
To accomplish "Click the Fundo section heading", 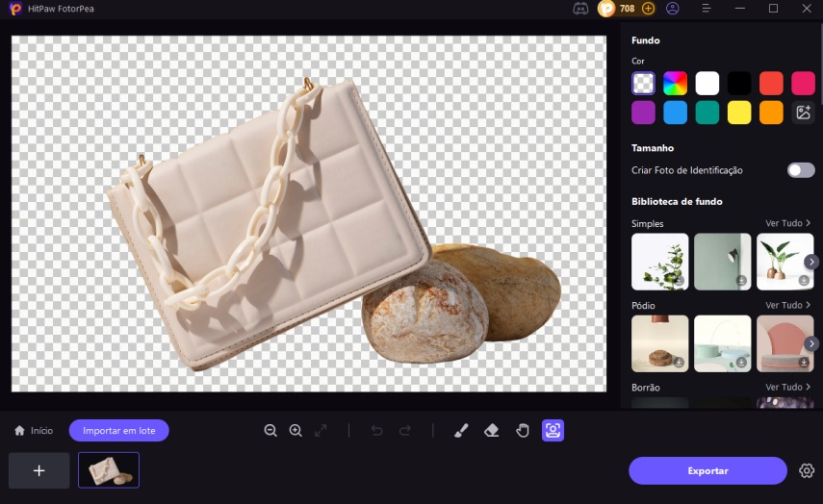I will click(x=646, y=40).
